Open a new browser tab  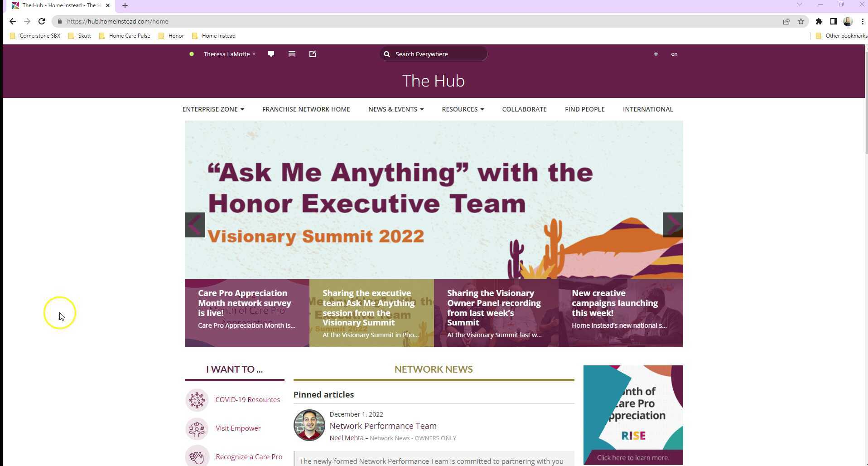125,5
